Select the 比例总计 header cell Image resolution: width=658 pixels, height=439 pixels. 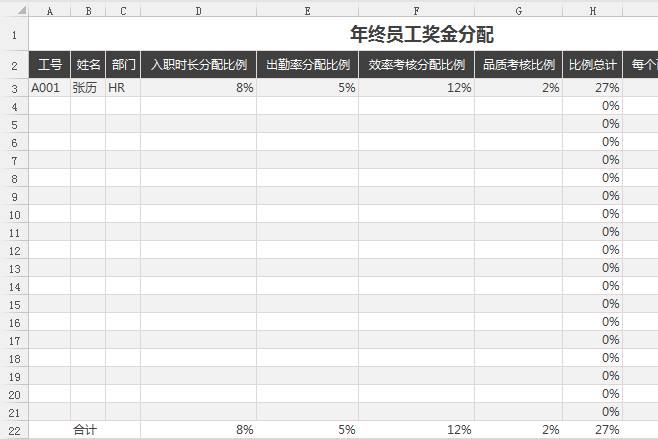pyautogui.click(x=592, y=65)
